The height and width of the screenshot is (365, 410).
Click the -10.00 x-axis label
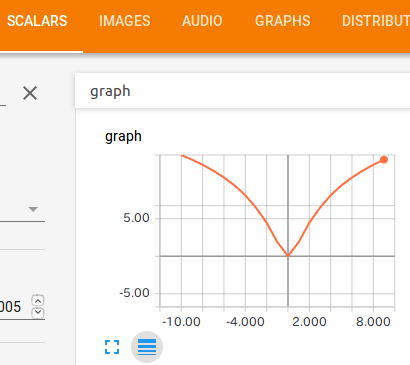click(181, 322)
